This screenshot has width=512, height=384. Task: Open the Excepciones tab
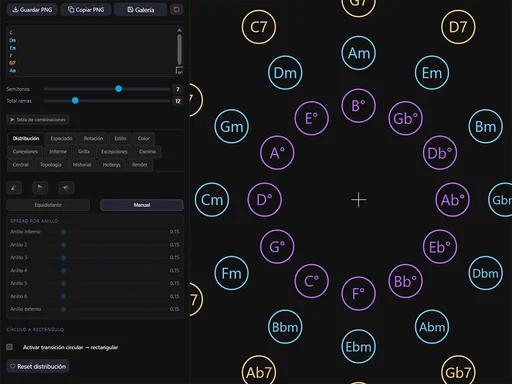114,151
